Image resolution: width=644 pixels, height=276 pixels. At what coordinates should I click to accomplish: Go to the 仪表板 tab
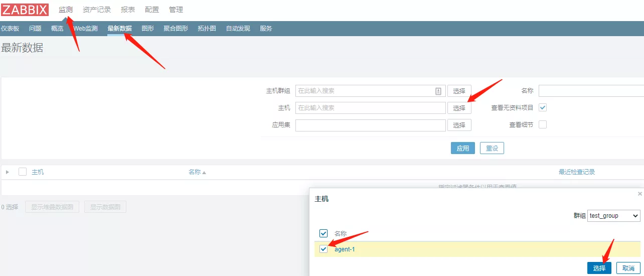click(10, 29)
